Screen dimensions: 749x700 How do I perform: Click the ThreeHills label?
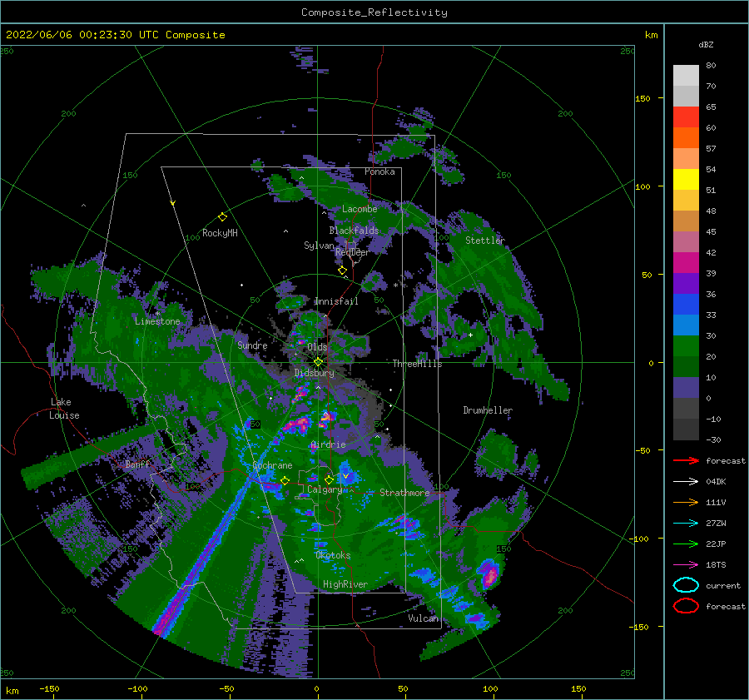[x=418, y=364]
